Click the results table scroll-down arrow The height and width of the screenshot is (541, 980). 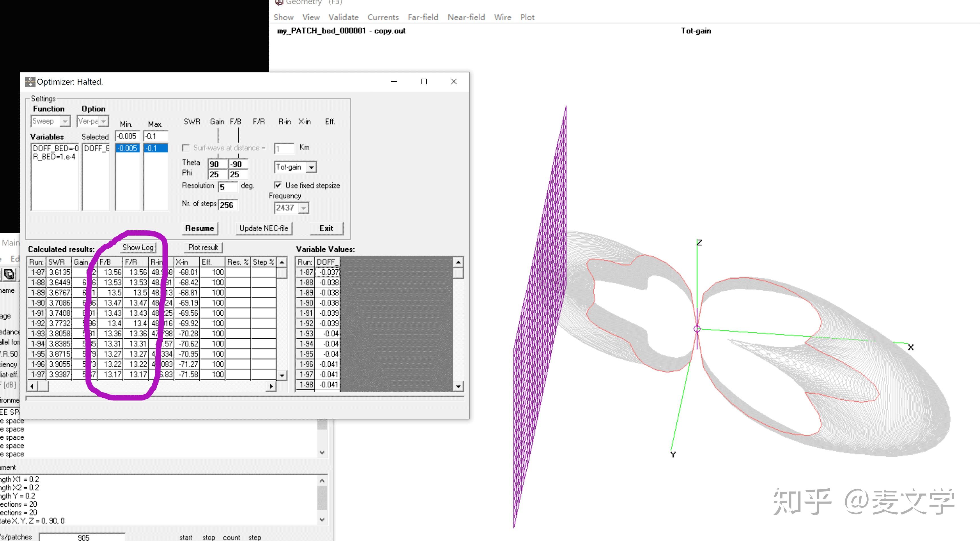click(282, 375)
